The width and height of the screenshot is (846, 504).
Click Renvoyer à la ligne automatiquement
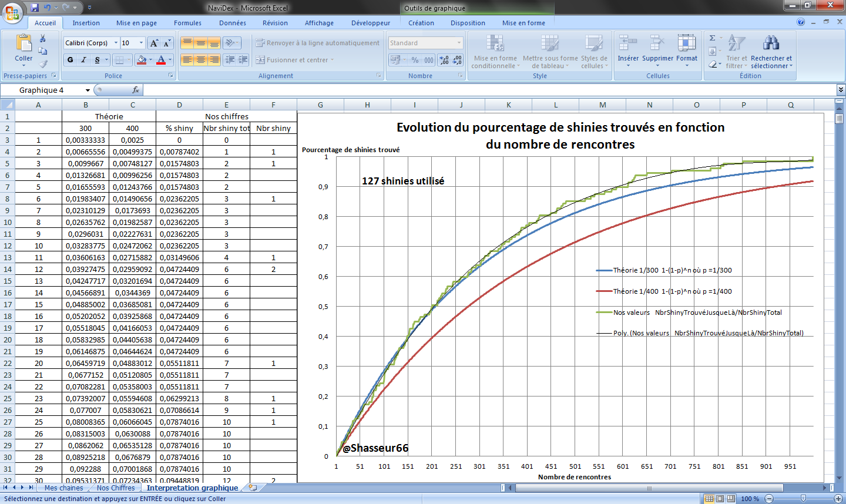(317, 43)
